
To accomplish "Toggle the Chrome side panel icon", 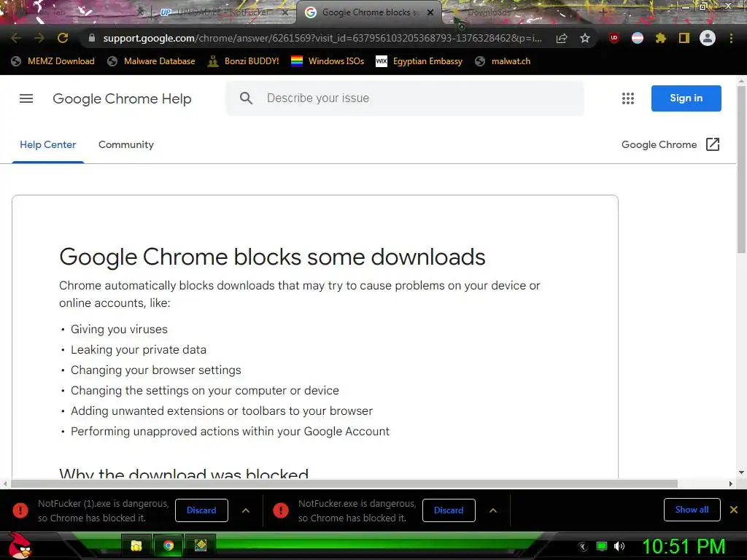I will [684, 38].
